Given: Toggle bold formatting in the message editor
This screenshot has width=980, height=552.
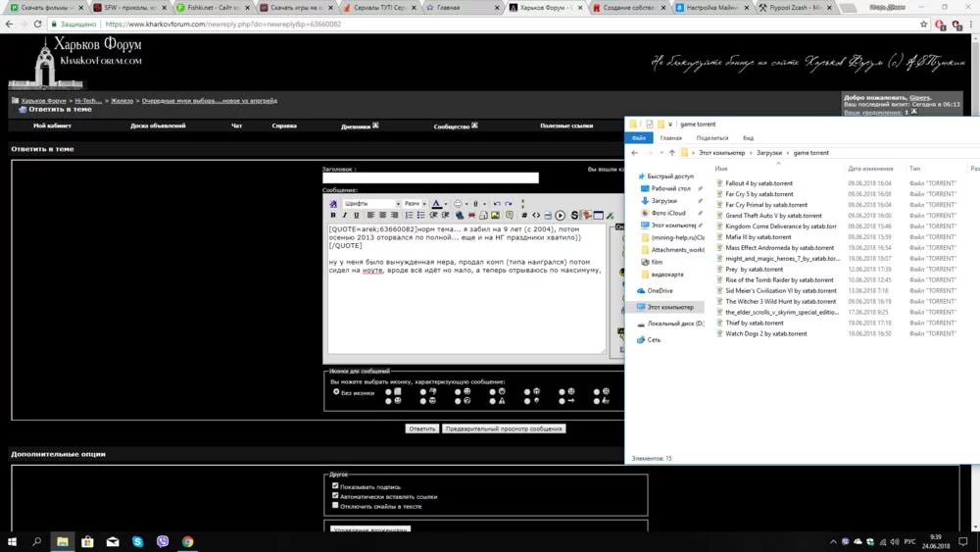Looking at the screenshot, I should pos(333,216).
